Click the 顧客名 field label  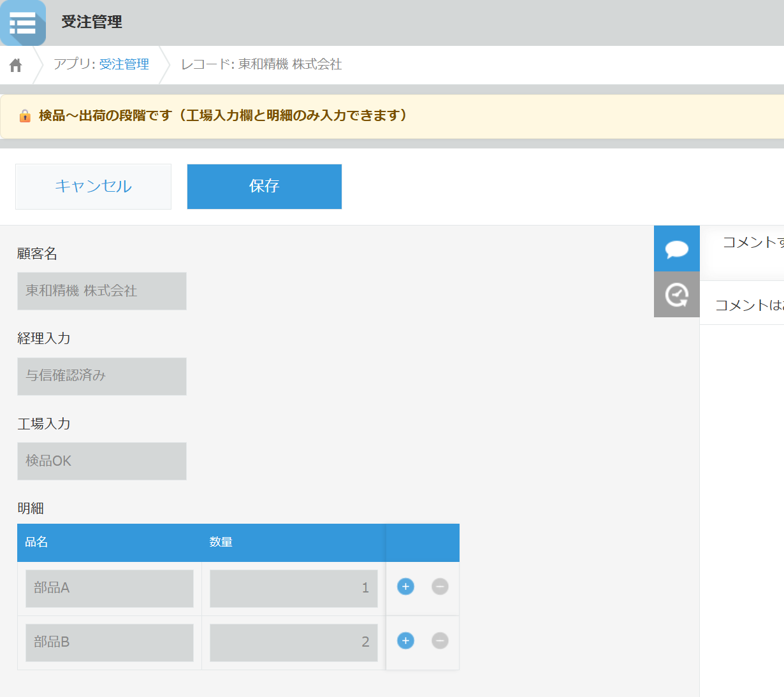click(x=37, y=254)
